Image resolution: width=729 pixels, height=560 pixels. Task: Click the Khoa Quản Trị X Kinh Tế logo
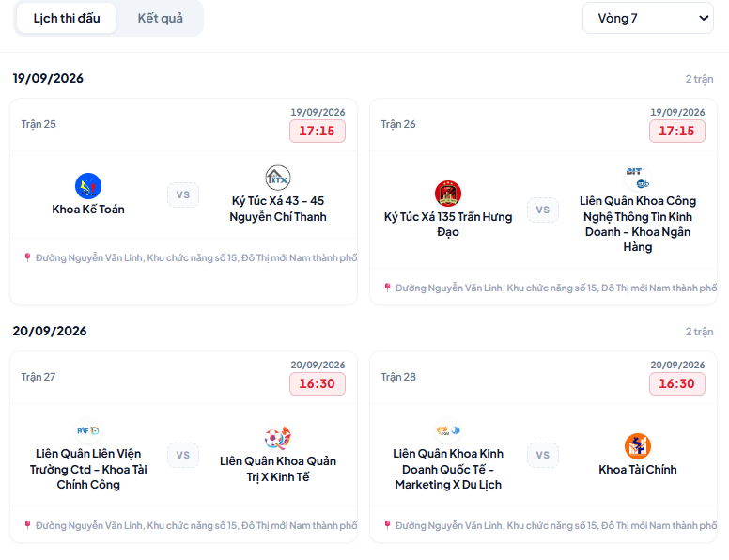(278, 438)
